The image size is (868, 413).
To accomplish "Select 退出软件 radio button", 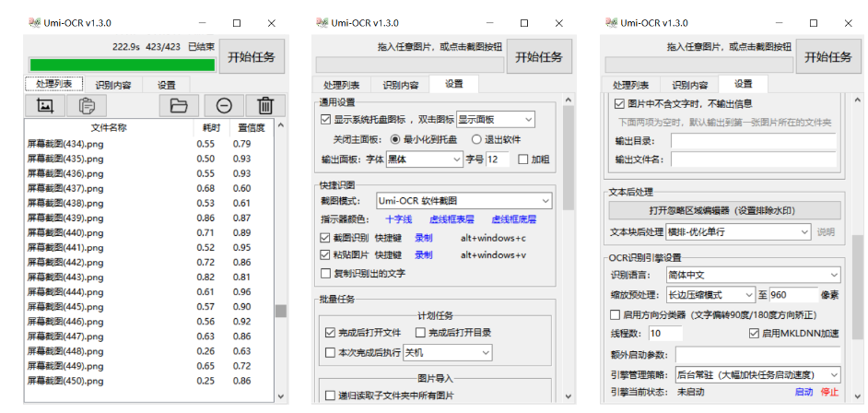I will point(476,139).
